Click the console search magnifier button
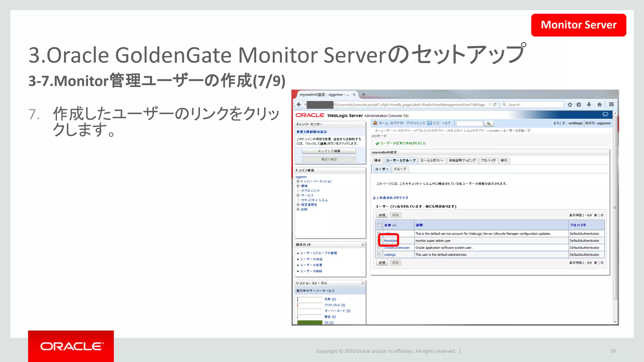 (489, 123)
